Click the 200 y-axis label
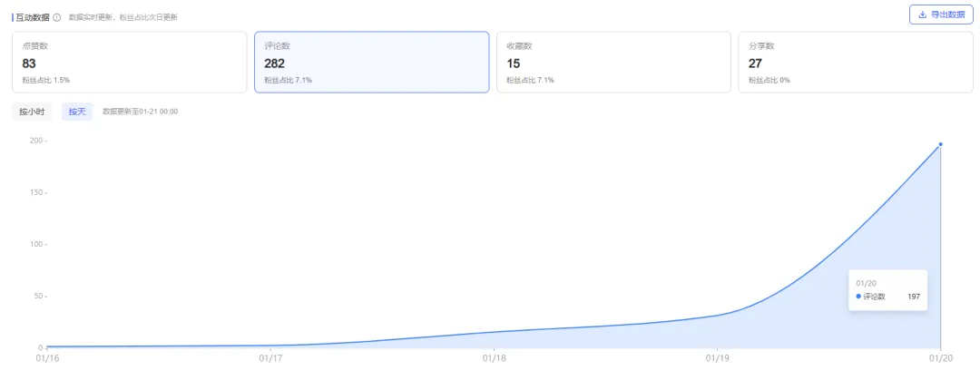Screen dimensions: 980x380 (36, 141)
